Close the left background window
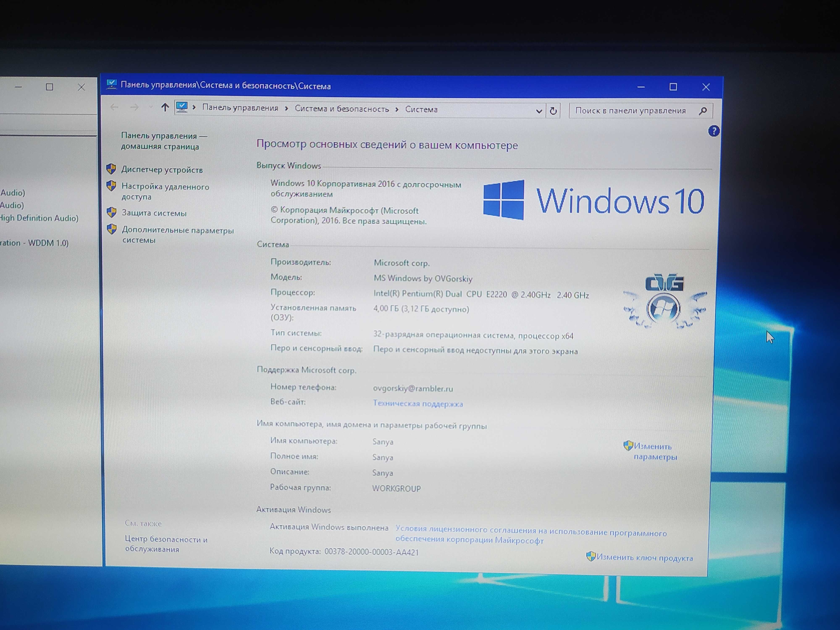This screenshot has width=840, height=630. [81, 87]
